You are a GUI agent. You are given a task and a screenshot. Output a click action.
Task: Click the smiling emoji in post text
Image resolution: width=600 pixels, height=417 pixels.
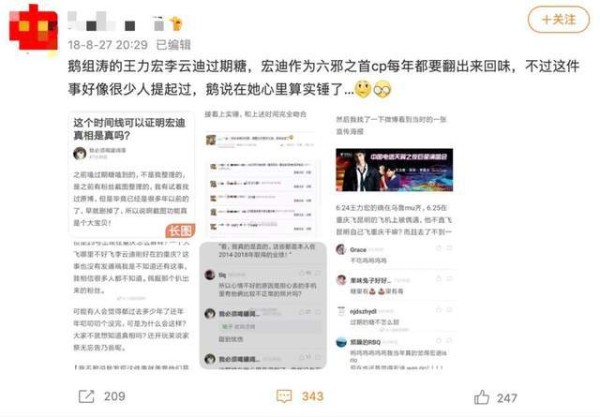pyautogui.click(x=363, y=90)
